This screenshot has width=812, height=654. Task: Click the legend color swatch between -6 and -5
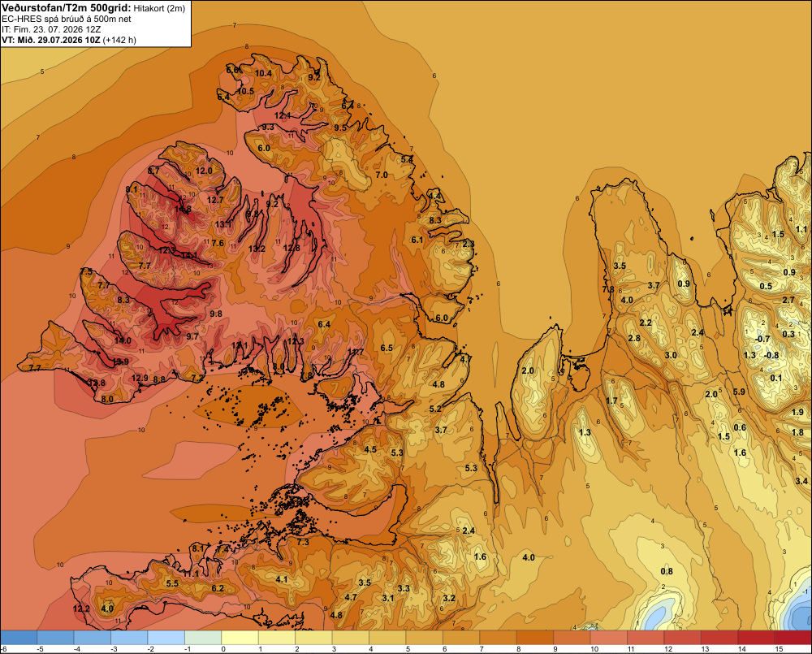tap(19, 637)
